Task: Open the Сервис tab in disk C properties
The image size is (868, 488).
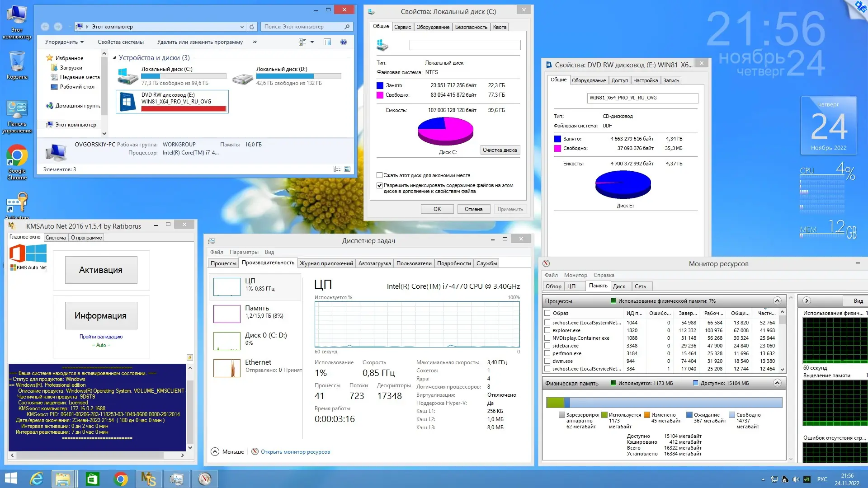Action: click(402, 27)
